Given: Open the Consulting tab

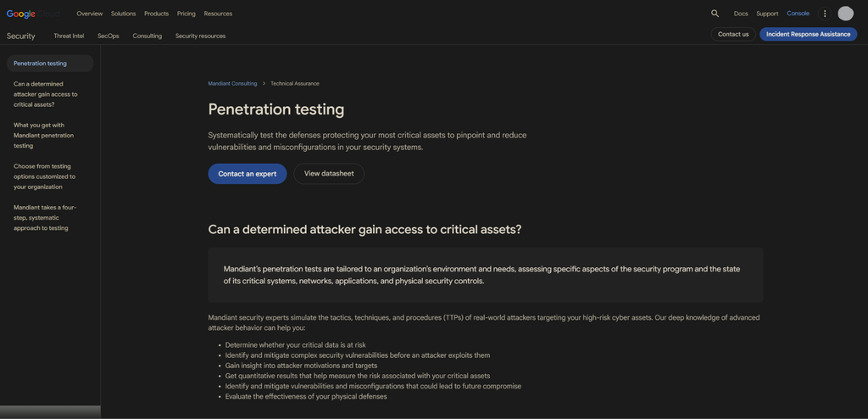Looking at the screenshot, I should (147, 36).
